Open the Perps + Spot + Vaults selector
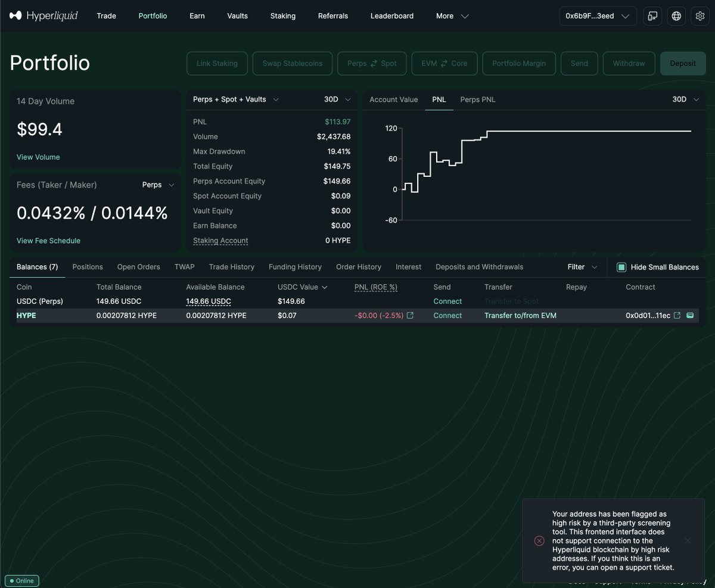Screen dimensions: 715x588 [236, 99]
